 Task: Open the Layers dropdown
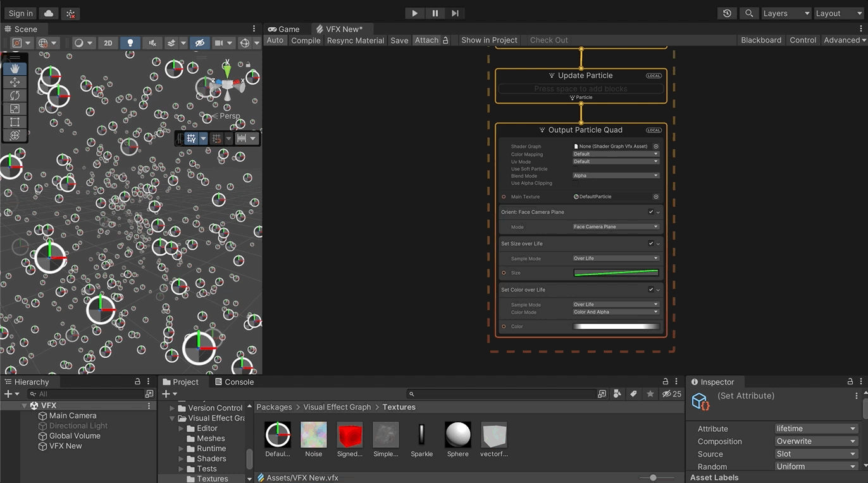click(785, 13)
